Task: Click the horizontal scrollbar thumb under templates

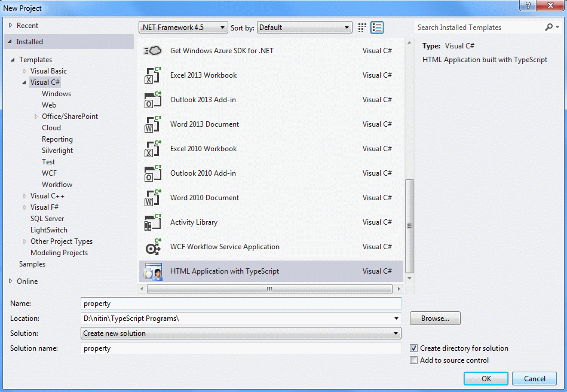Action: [269, 289]
